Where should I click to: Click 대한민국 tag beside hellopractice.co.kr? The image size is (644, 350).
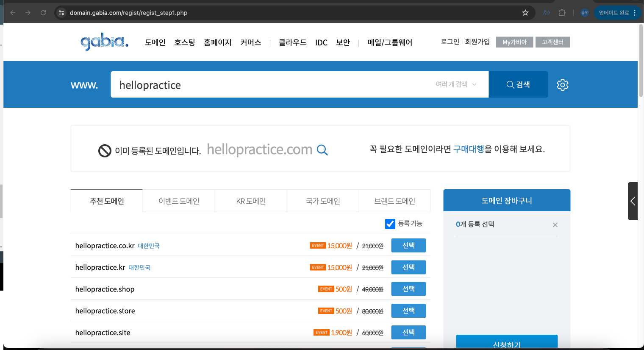(149, 246)
